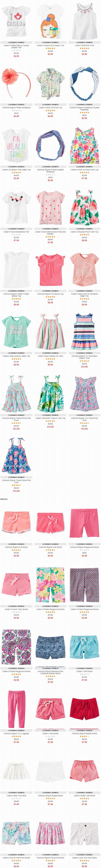Open Carter's Neon Tutu Skirt link
Screen dimensions: 101x868
click(16, 796)
